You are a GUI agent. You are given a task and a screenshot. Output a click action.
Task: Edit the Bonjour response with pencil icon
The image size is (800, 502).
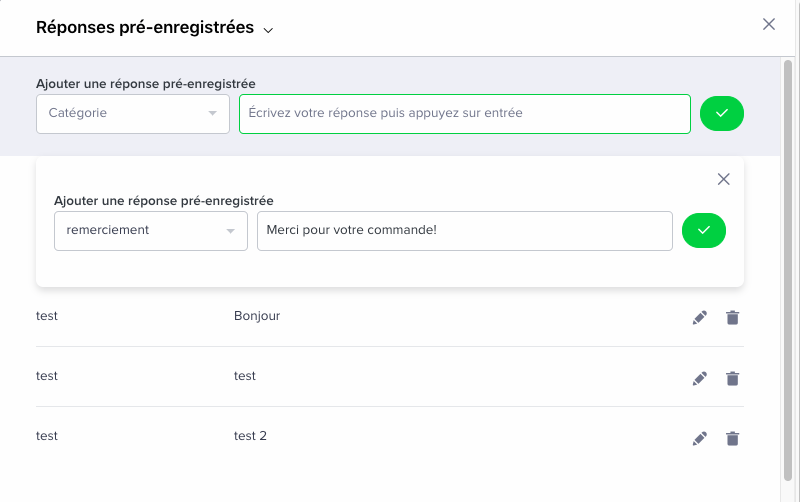699,317
